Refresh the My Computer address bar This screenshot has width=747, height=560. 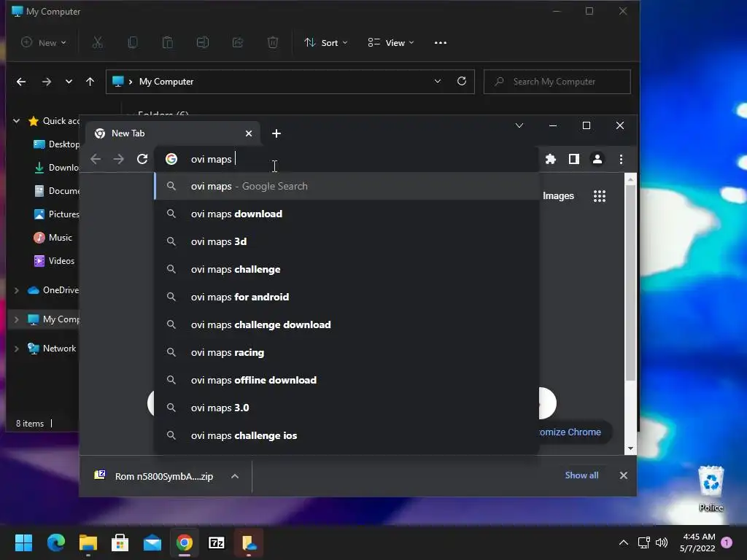coord(462,81)
